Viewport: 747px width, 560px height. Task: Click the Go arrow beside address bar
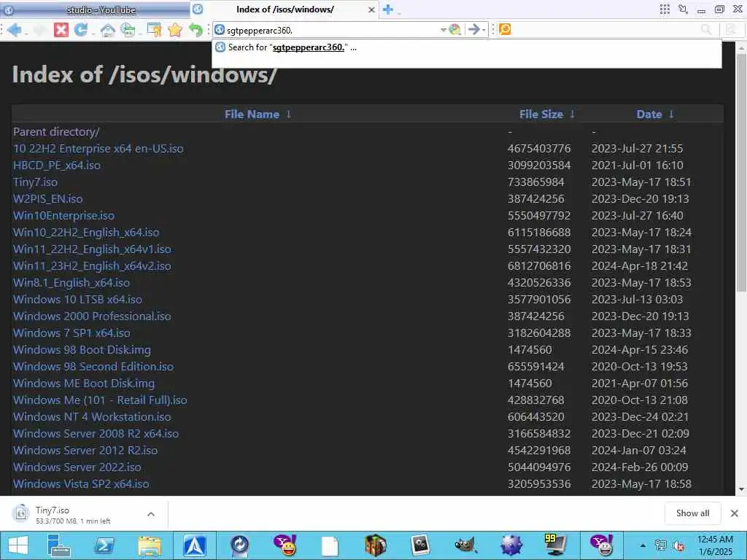click(473, 29)
